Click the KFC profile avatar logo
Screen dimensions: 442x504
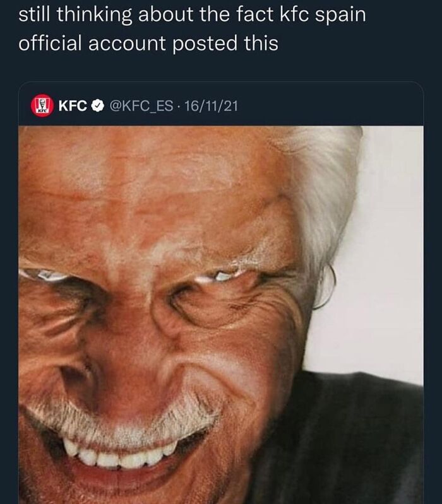click(x=42, y=105)
